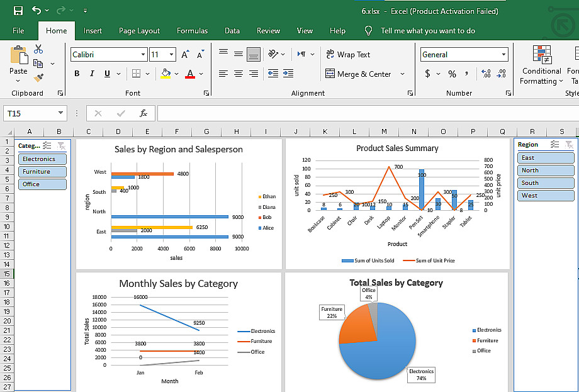Screen dimensions: 579x392
Task: Open Conditional Formatting menu
Action: click(x=541, y=65)
